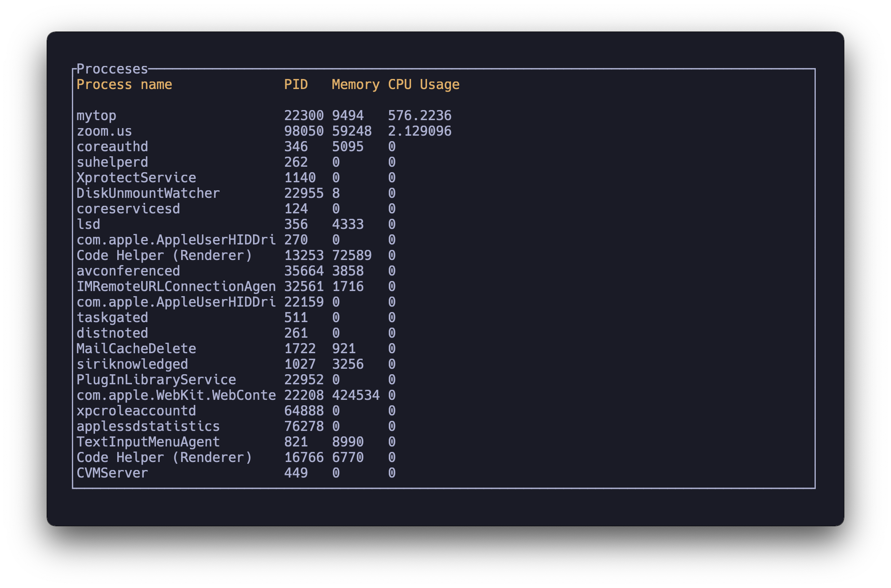Screen dimensions: 891x588
Task: Select the CVMServer process entry
Action: [112, 472]
